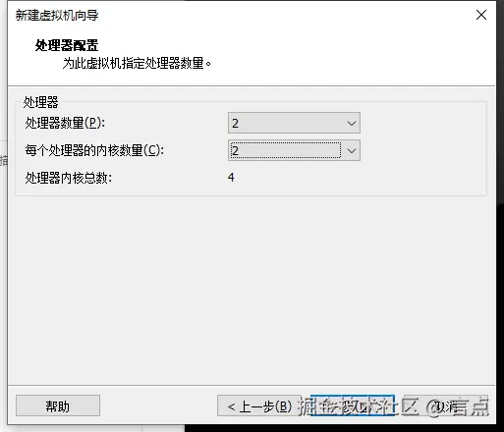The width and height of the screenshot is (504, 432).
Task: Click the 帮助 button
Action: [x=58, y=405]
